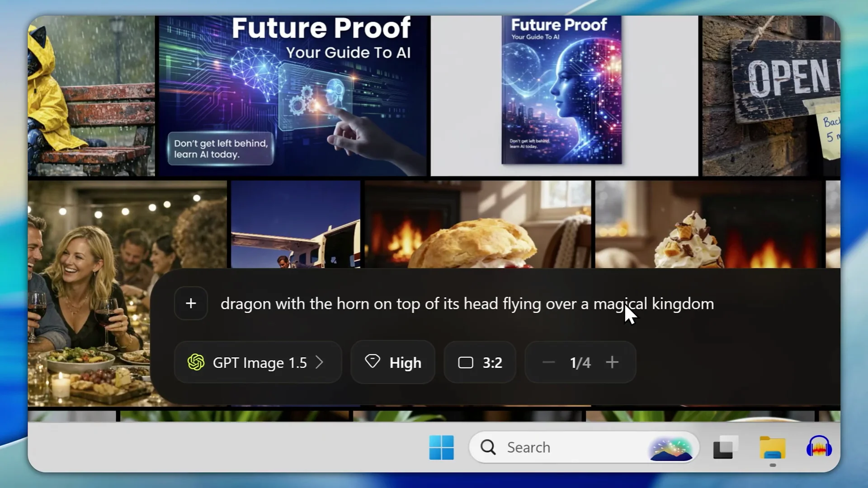Click the OpenAI logo in the model selector

coord(196,362)
